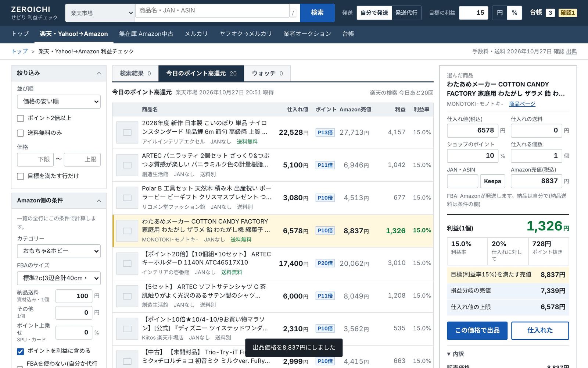Image resolution: width=588 pixels, height=368 pixels.
Task: Expand the 内訳 disclosure triangle
Action: tap(449, 354)
